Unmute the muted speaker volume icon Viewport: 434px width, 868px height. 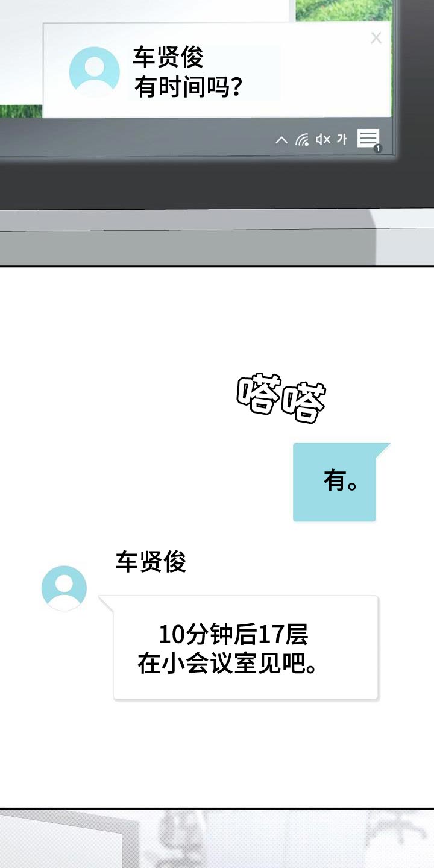[322, 140]
